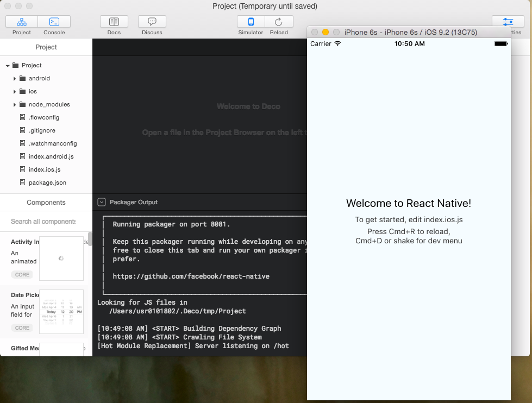
Task: Click the Project panel header
Action: coord(46,47)
